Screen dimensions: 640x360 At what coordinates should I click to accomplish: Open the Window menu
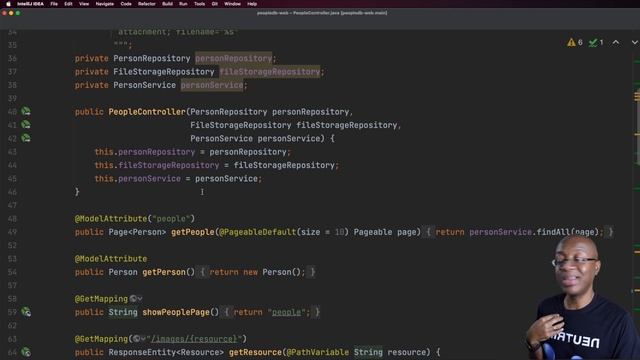[x=232, y=4]
